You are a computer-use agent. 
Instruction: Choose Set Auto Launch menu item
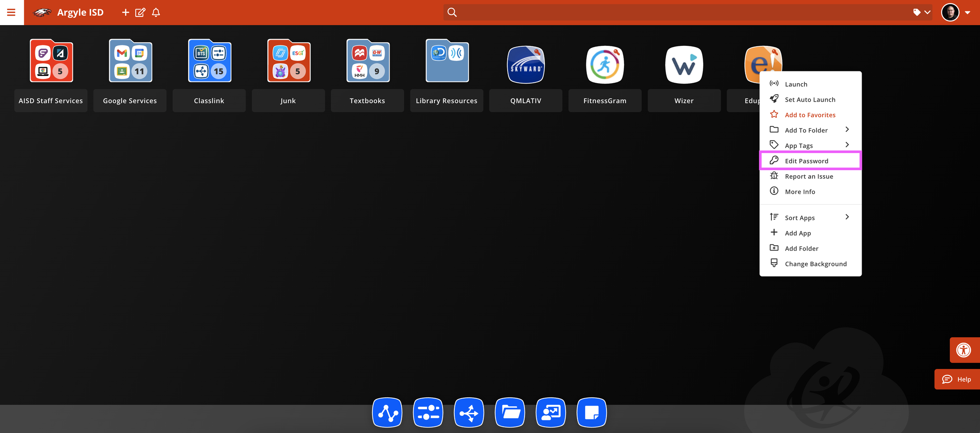810,100
